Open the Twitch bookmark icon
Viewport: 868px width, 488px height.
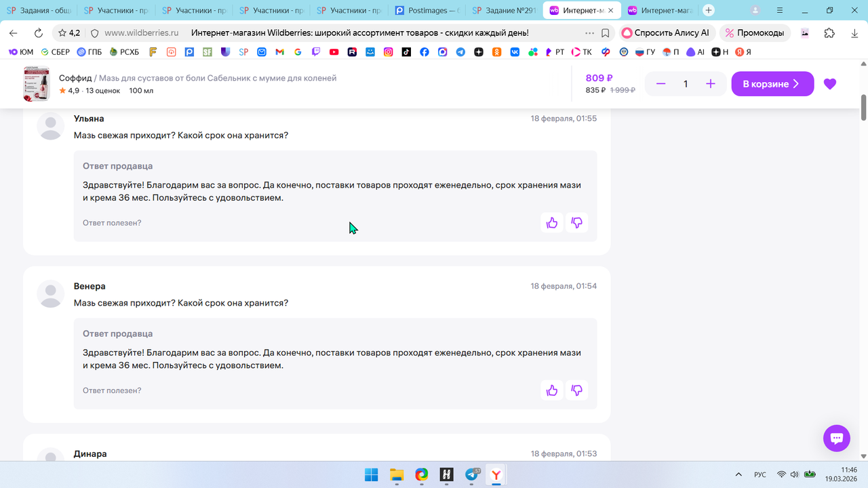click(316, 52)
